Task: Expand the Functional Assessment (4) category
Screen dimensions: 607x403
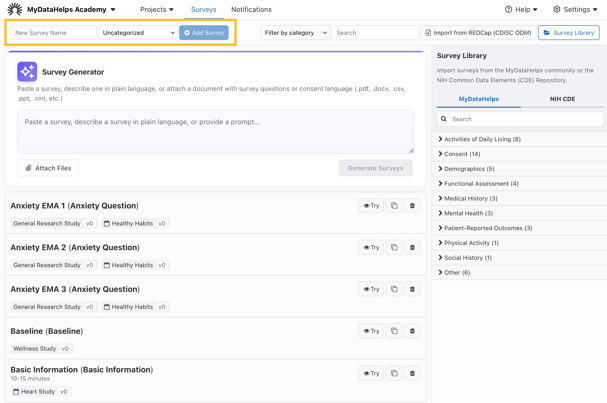Action: (x=519, y=183)
